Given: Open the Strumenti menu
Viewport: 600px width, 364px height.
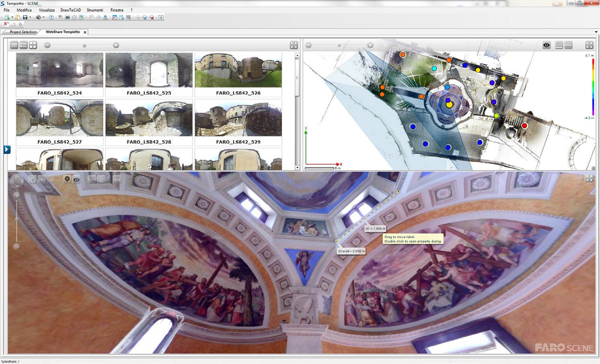Looking at the screenshot, I should point(95,10).
